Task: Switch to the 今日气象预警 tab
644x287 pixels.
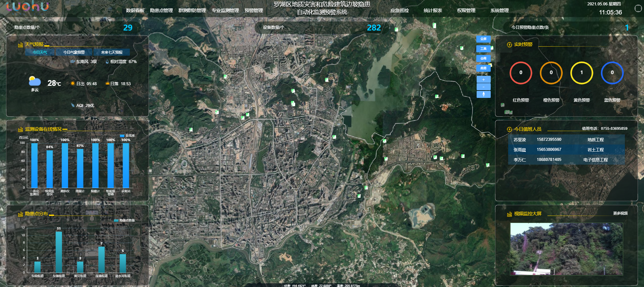Action: tap(74, 52)
